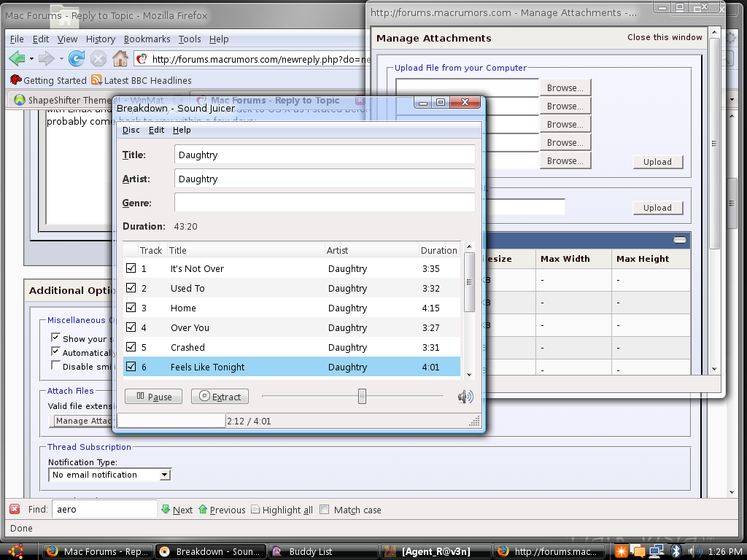Click orange update notifier tray icon
Screen dimensions: 747x560
(x=622, y=551)
